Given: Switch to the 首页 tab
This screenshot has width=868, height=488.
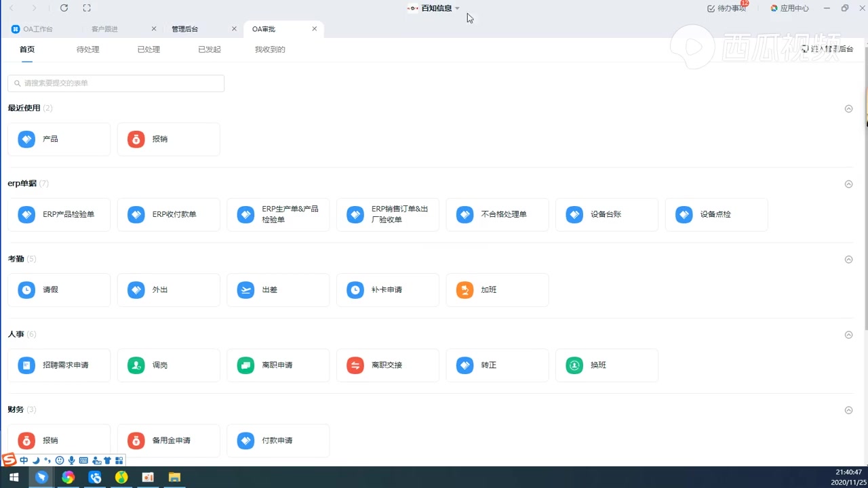Looking at the screenshot, I should point(27,49).
